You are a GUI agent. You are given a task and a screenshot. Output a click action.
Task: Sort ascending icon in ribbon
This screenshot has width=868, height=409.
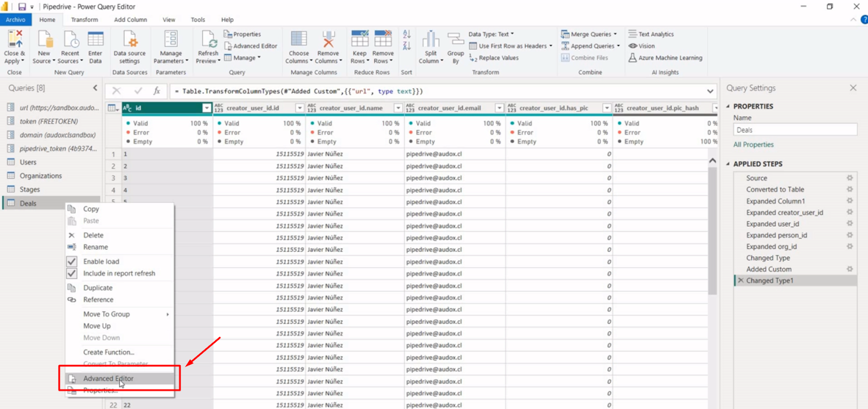407,34
